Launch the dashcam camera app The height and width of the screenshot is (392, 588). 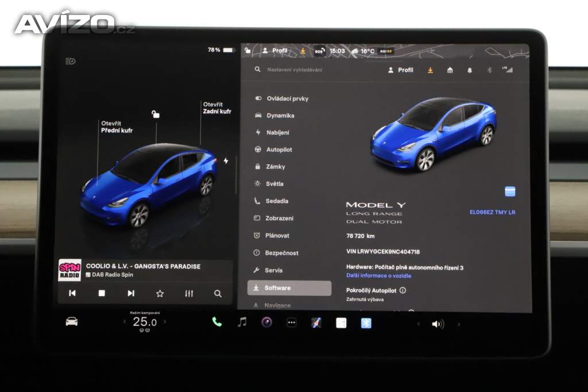266,322
